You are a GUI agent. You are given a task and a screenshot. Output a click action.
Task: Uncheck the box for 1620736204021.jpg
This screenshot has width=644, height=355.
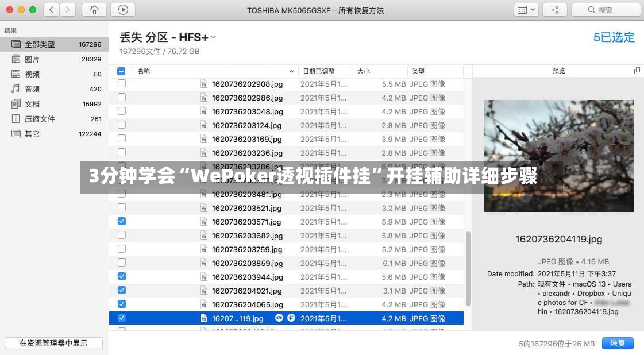[x=122, y=291]
